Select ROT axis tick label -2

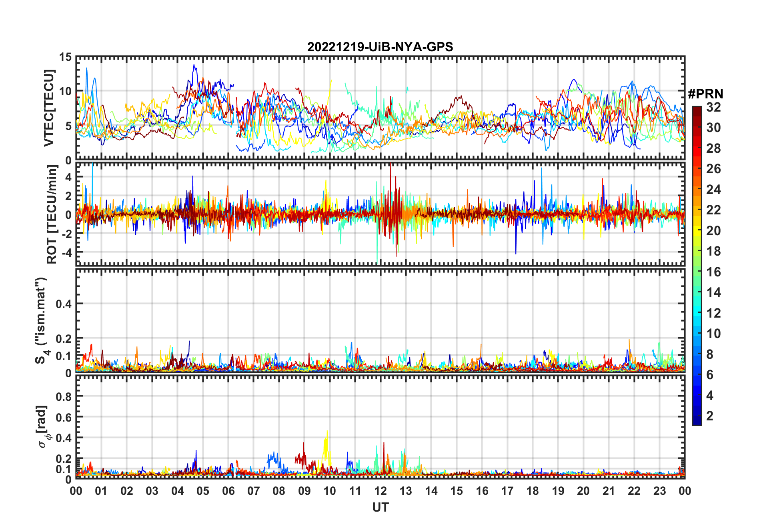tap(66, 234)
